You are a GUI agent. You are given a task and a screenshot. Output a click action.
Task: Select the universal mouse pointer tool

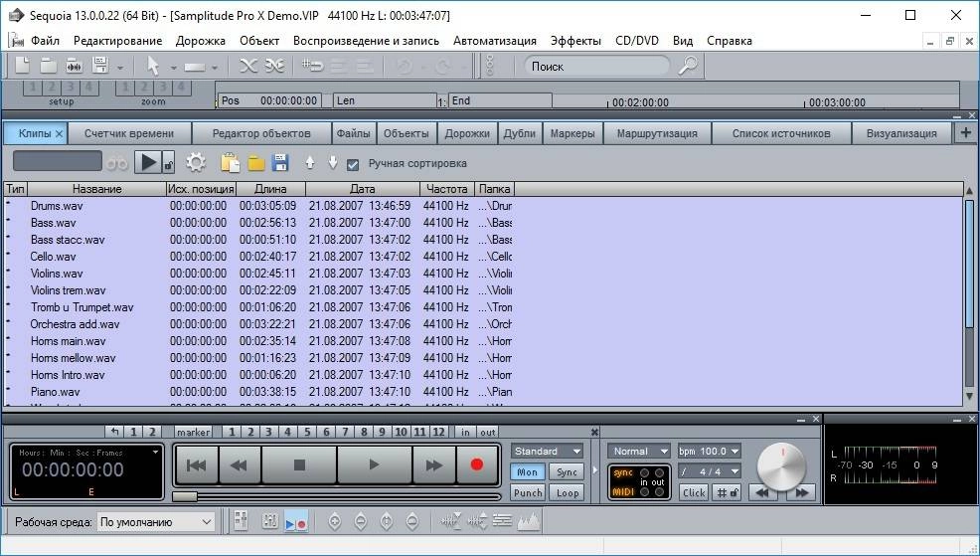pos(152,66)
